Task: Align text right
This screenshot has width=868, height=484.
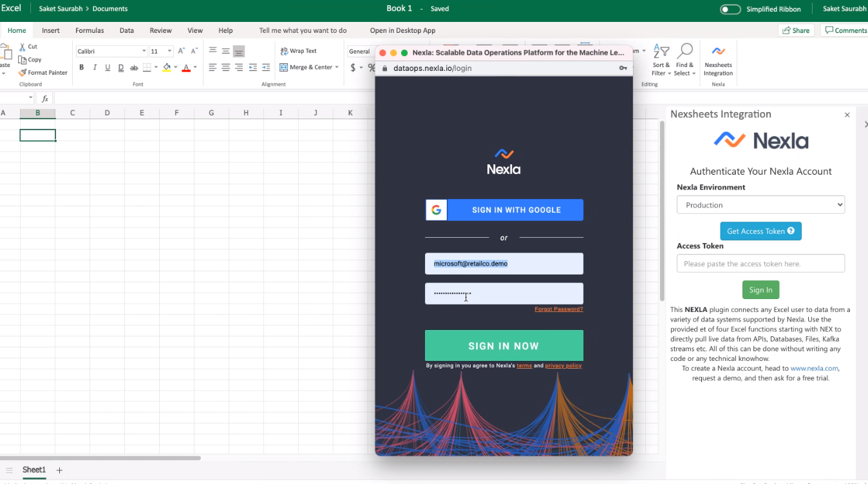Action: [239, 68]
